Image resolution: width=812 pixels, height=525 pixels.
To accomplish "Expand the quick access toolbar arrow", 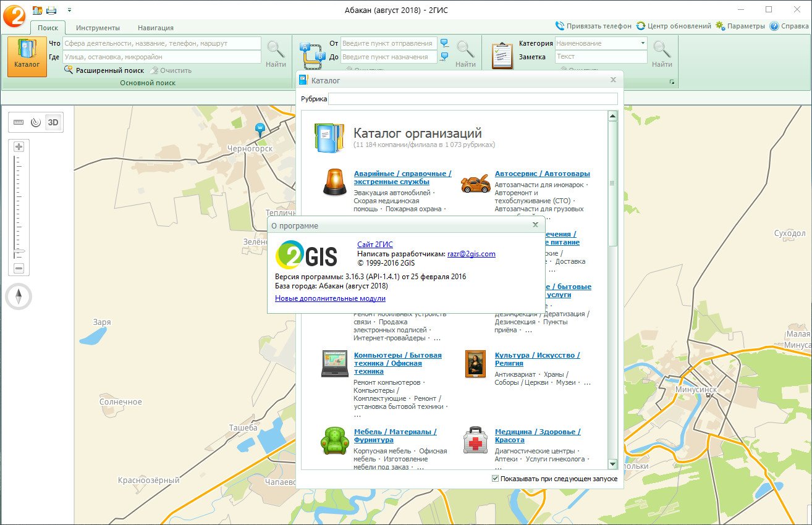I will tap(69, 10).
